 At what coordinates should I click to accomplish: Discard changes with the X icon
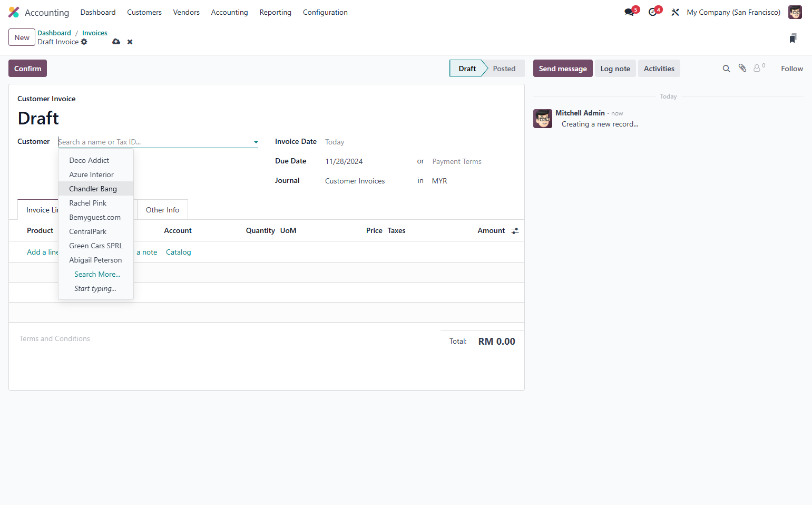(x=130, y=42)
